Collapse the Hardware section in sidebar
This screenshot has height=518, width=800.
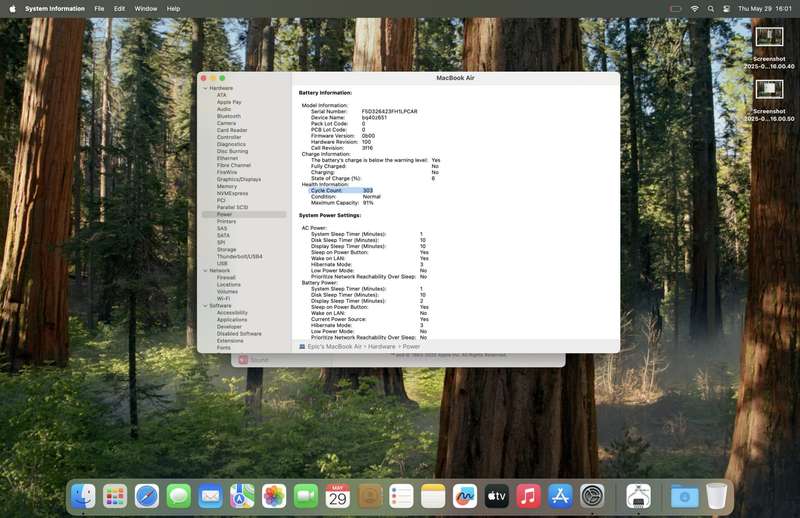[206, 88]
